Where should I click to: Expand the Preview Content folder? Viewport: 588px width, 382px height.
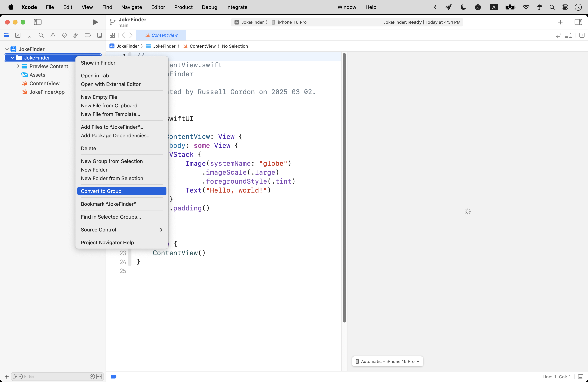tap(18, 66)
